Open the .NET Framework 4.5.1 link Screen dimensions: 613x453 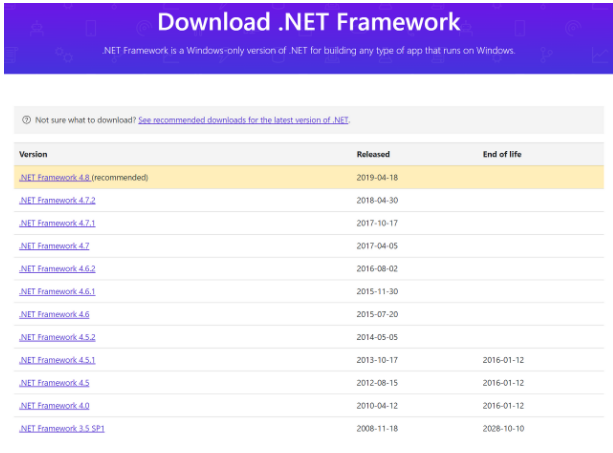[x=57, y=360]
